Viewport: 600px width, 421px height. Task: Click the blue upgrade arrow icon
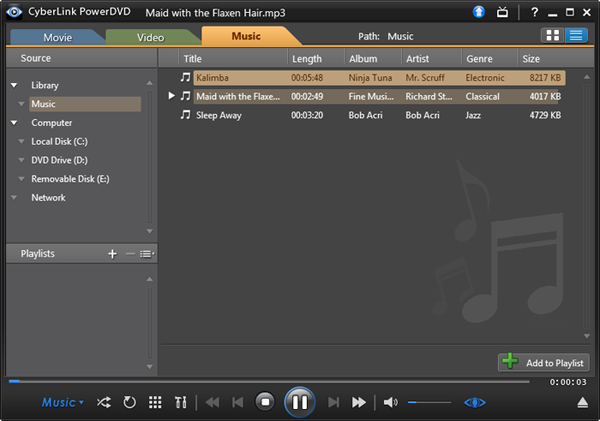pos(479,12)
